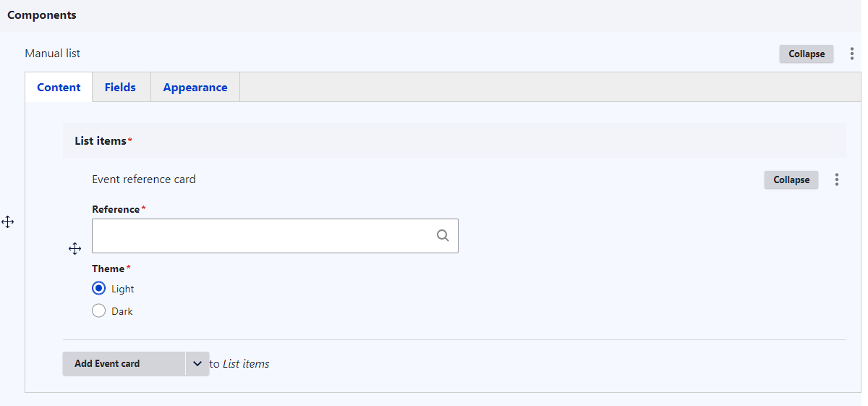Click the Manual list drag handle

coord(8,222)
